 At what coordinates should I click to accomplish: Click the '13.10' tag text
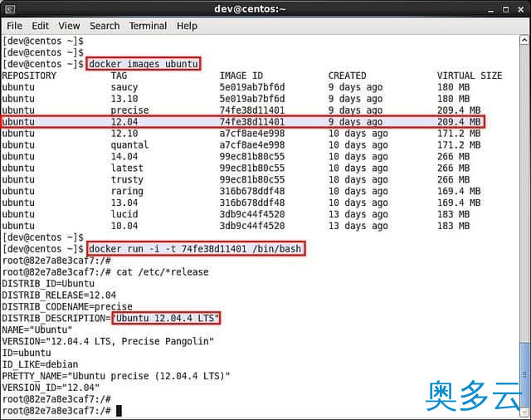(124, 99)
